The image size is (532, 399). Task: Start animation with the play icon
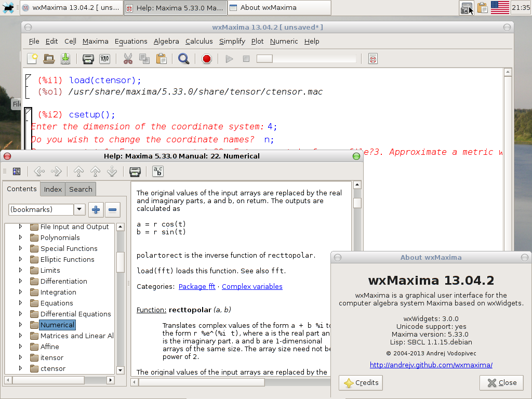(x=229, y=59)
